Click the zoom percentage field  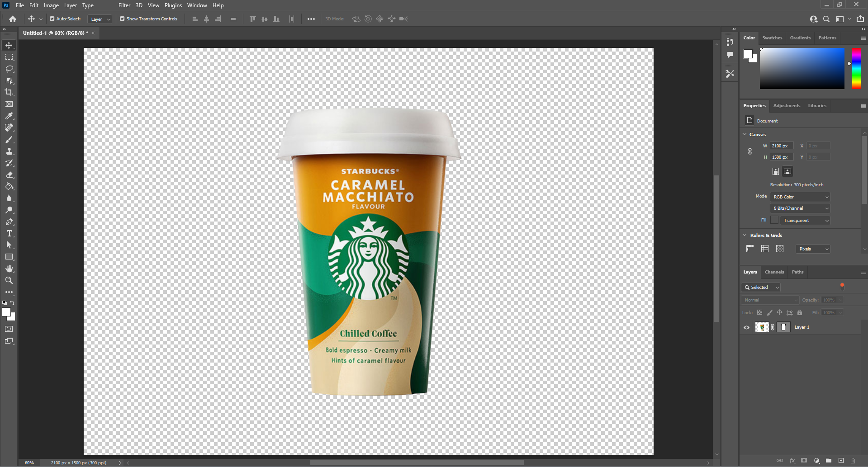click(29, 462)
